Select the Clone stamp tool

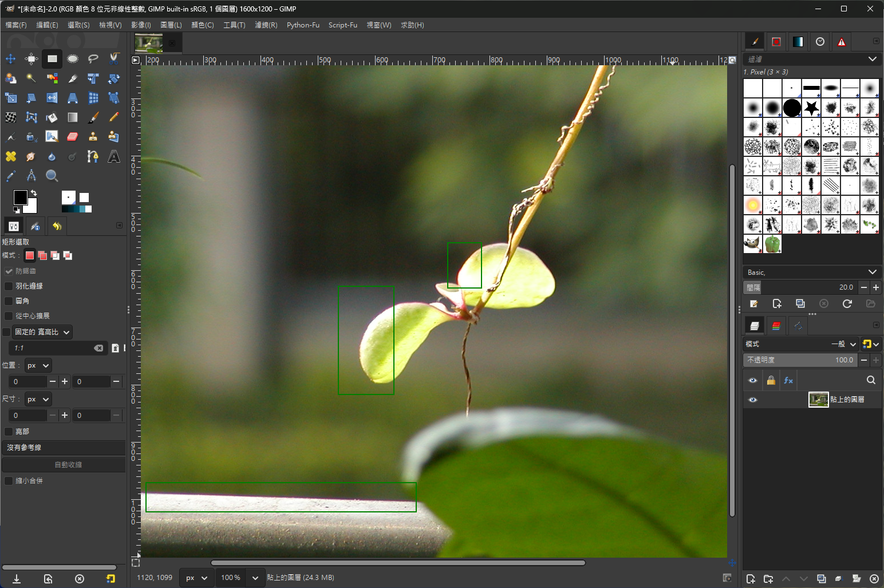[x=93, y=136]
